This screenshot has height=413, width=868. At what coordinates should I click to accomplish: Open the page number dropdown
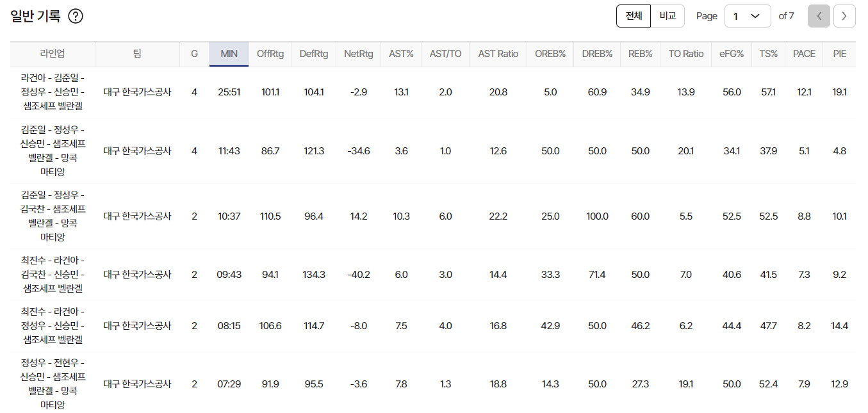click(748, 16)
